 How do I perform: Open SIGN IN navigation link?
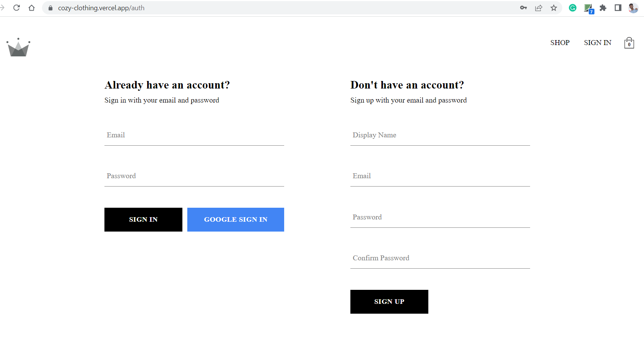pyautogui.click(x=597, y=43)
